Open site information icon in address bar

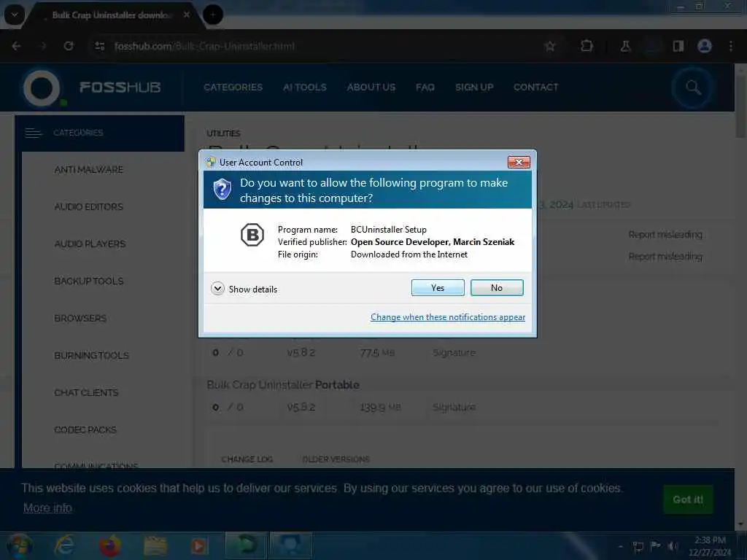click(99, 46)
